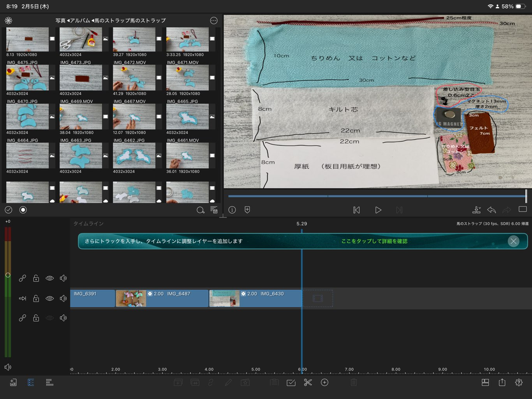This screenshot has width=532, height=399.
Task: Open the media sort list options
Action: (x=214, y=210)
